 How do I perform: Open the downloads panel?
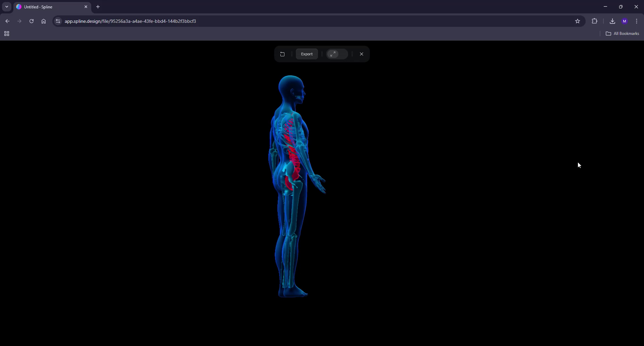[612, 21]
